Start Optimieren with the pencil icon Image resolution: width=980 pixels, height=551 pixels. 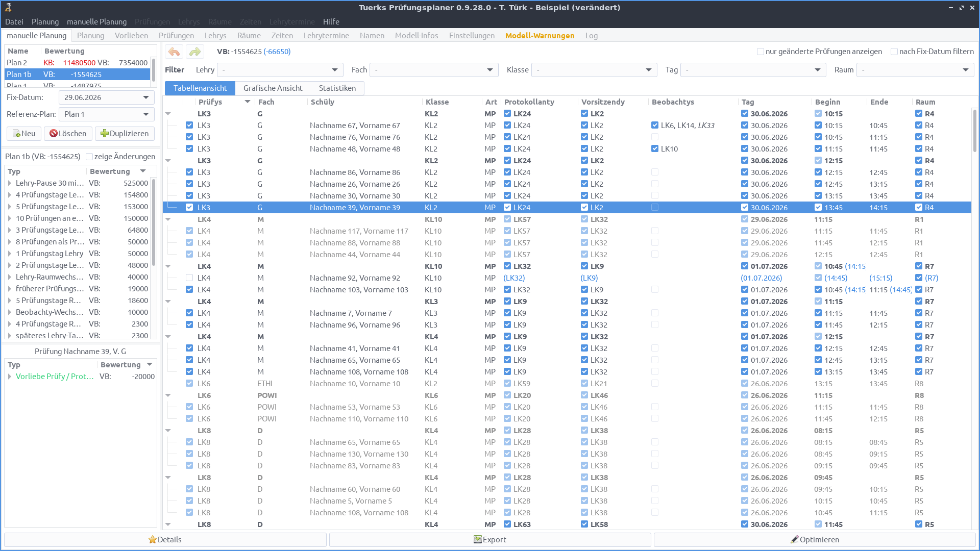[x=815, y=540]
